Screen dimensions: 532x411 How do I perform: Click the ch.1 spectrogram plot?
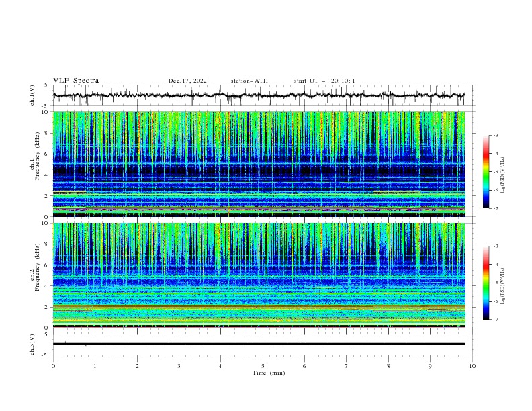pyautogui.click(x=259, y=164)
